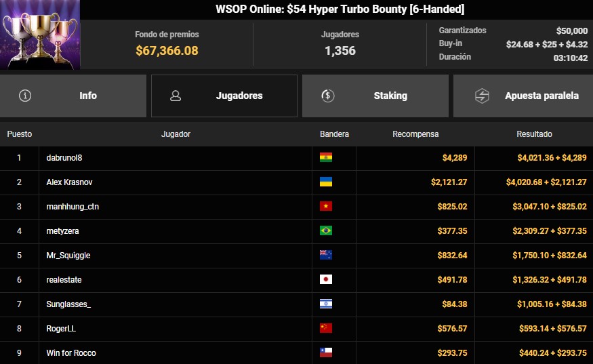Click the Brazil flag next to metyzera
The width and height of the screenshot is (593, 364).
[325, 231]
